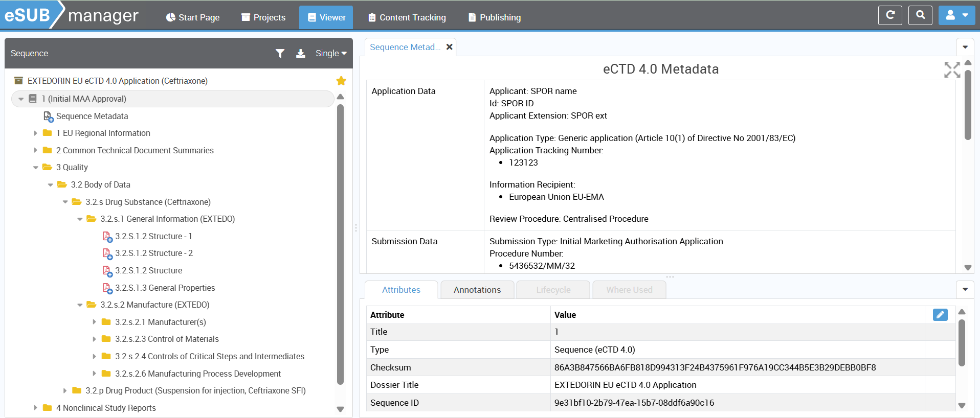Click open-folder icon of 3 Quality

pos(47,167)
